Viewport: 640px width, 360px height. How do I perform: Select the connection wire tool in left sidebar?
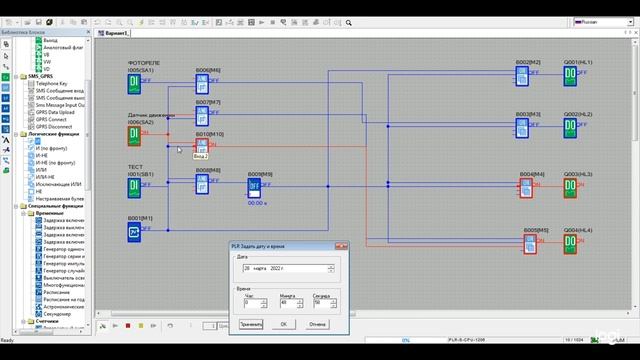pyautogui.click(x=6, y=67)
